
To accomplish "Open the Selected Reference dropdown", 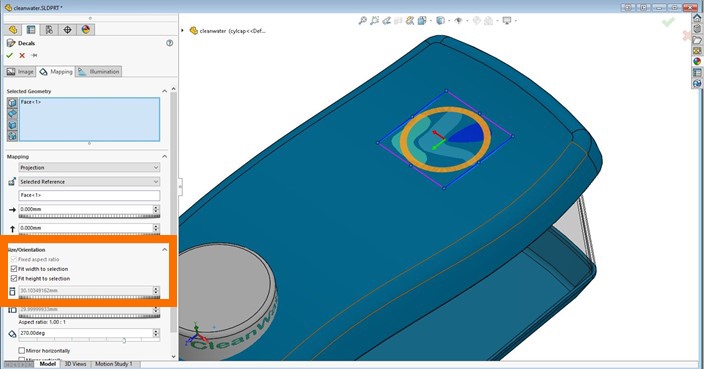I will 89,182.
